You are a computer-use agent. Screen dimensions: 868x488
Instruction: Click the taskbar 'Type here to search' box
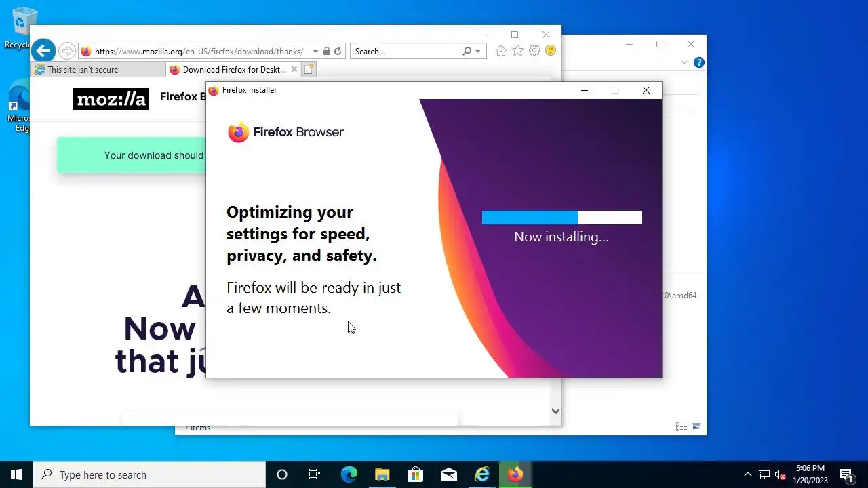[149, 474]
